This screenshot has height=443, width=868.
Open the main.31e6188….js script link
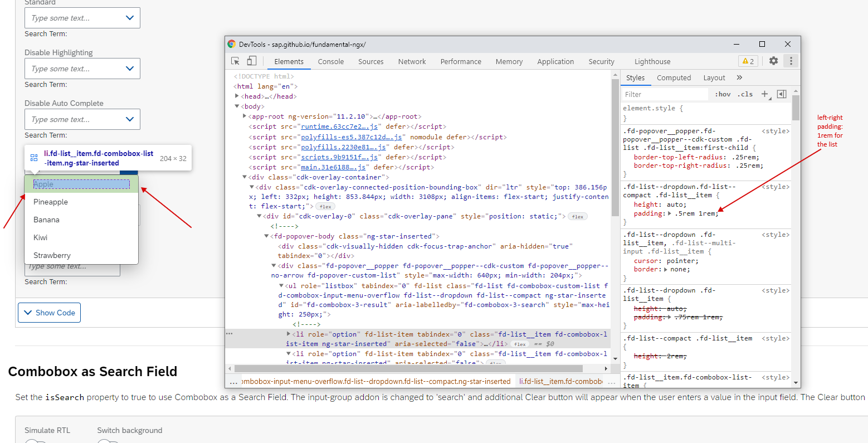[x=333, y=167]
